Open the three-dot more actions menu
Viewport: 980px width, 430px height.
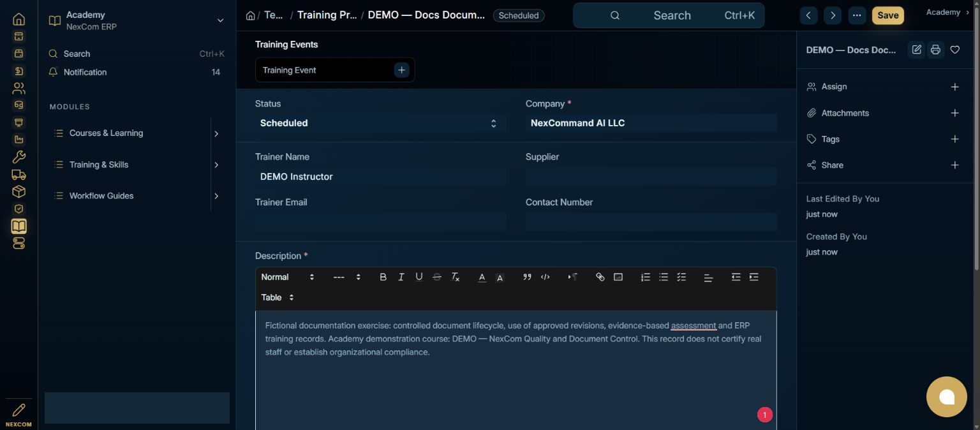pyautogui.click(x=857, y=15)
